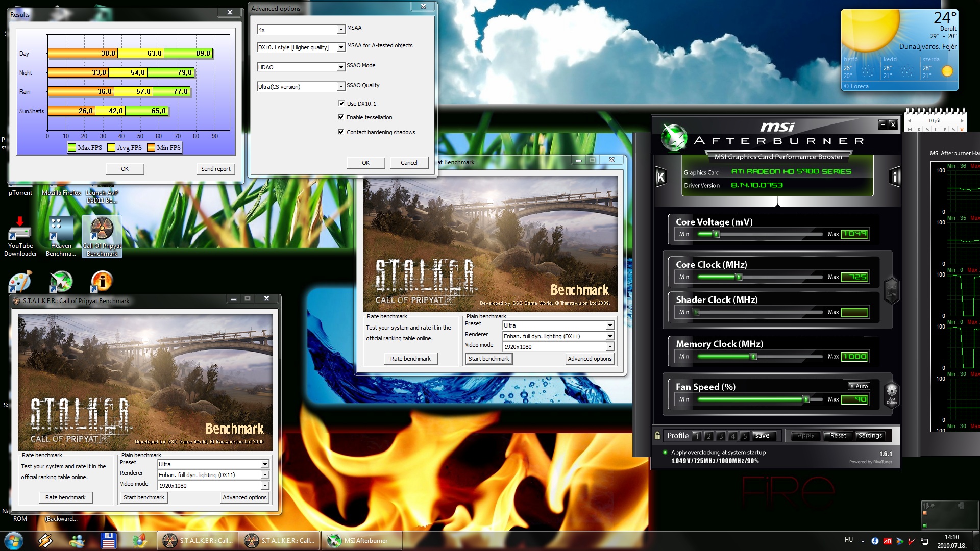Screen dimensions: 980x551
Task: Open the orange info desktop shortcut icon
Action: coord(102,281)
